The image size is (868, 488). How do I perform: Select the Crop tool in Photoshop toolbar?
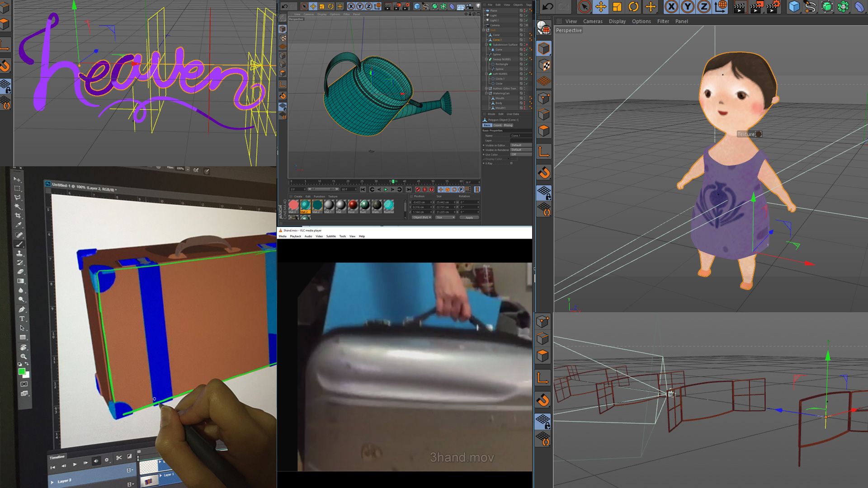click(19, 216)
